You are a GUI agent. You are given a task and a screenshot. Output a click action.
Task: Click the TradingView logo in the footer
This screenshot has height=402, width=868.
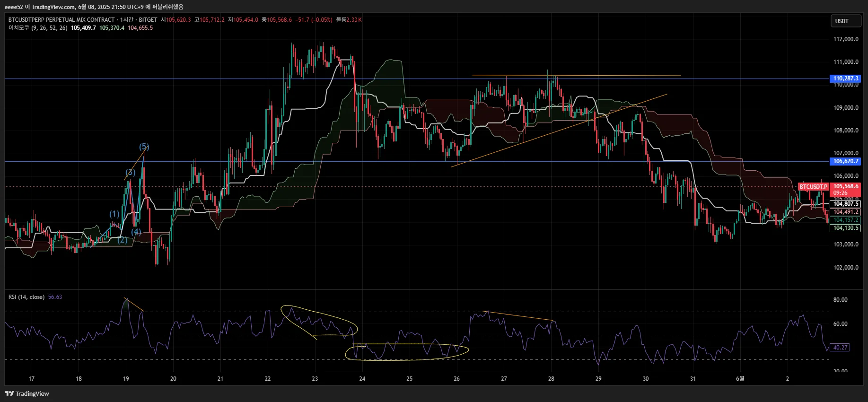[x=27, y=393]
